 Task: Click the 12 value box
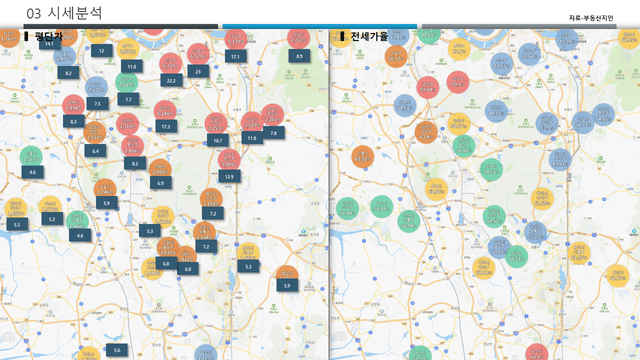(x=101, y=51)
